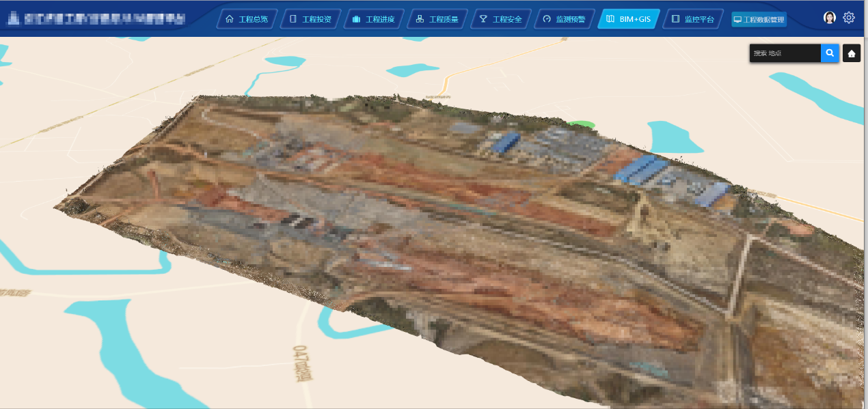Go to the 工程进度 progress tab
The width and height of the screenshot is (868, 409).
click(373, 19)
